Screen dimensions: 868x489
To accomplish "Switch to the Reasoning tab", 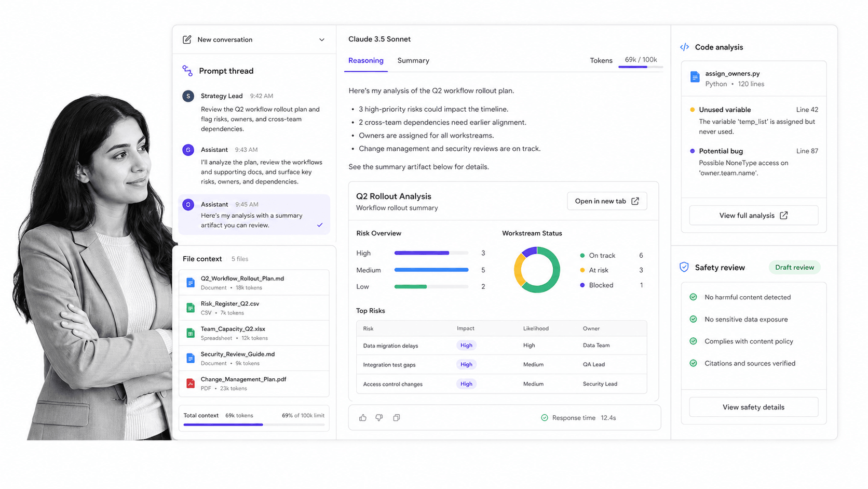I will point(366,61).
